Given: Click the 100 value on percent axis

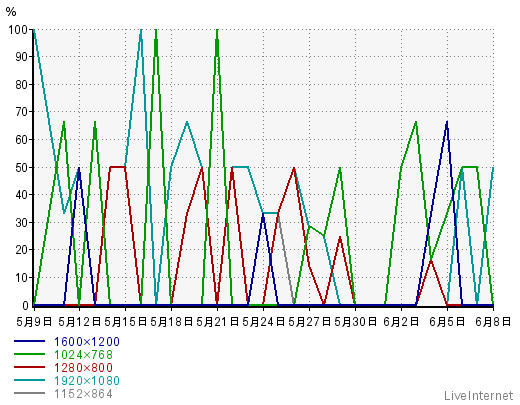Looking at the screenshot, I should coord(18,29).
